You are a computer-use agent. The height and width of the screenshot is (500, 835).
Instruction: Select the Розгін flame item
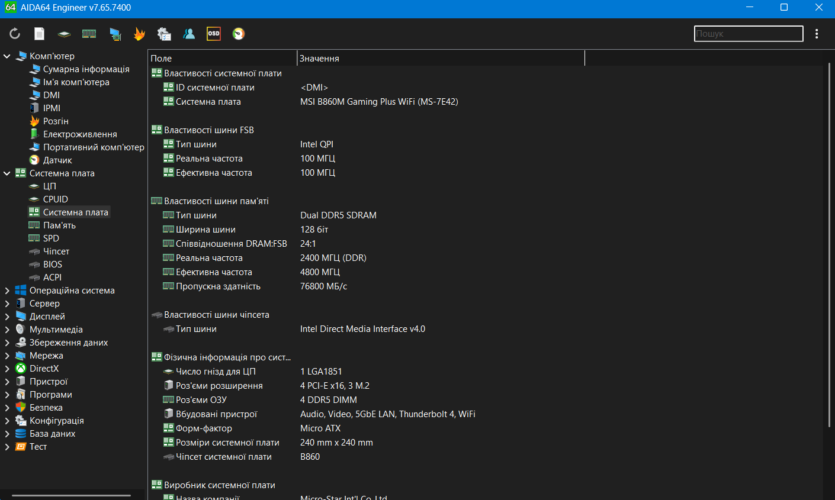point(55,121)
